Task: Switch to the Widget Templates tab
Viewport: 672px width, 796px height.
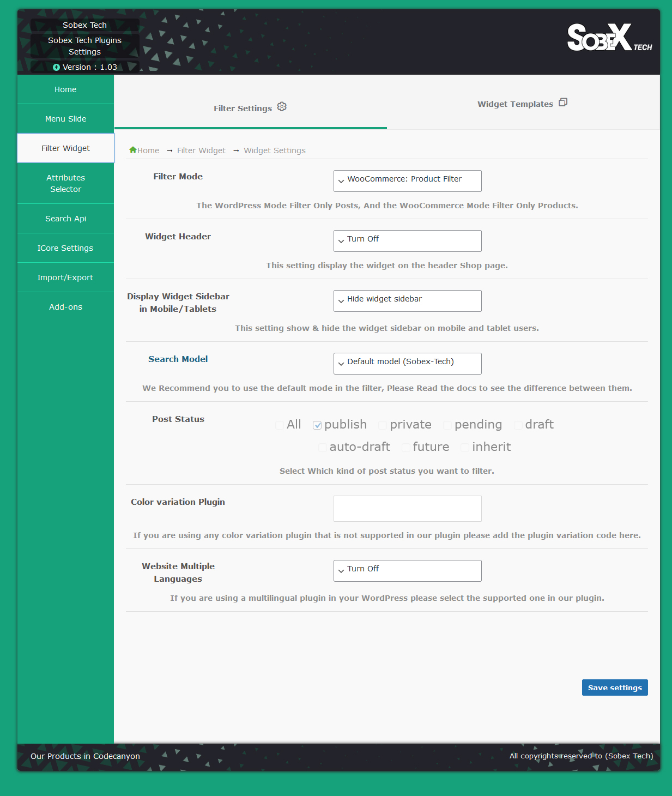Action: [x=523, y=102]
